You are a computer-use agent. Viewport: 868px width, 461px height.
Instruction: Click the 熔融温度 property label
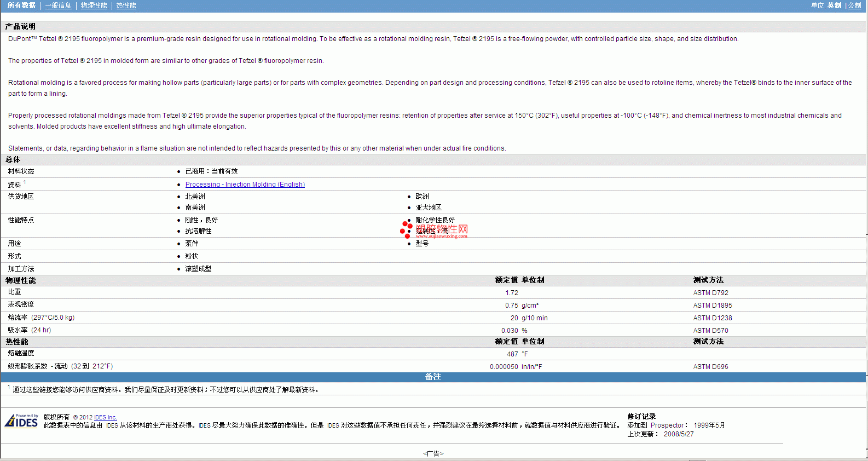(x=21, y=353)
